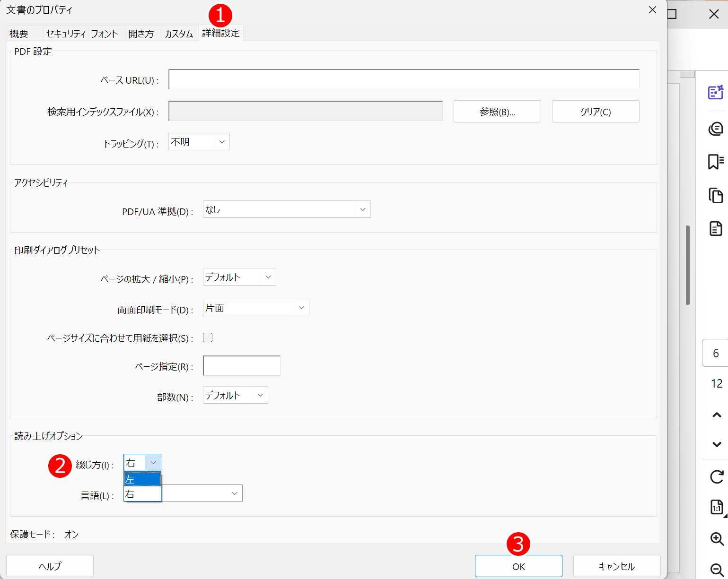The width and height of the screenshot is (728, 579).
Task: Confirm with the OK button
Action: [518, 566]
